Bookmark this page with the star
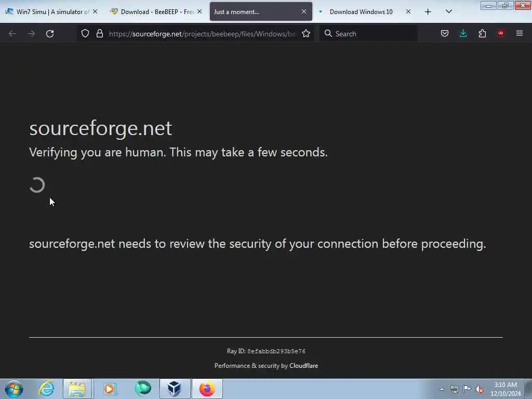This screenshot has width=532, height=399. point(306,34)
